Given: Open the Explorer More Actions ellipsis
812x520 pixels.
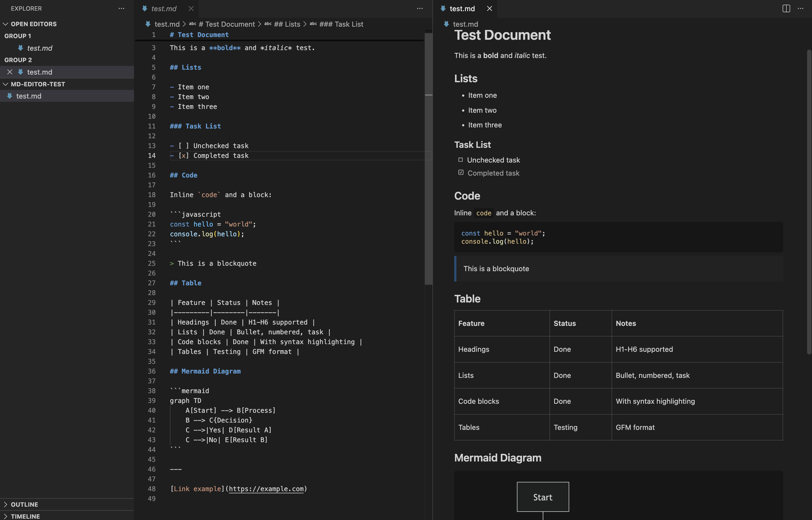Looking at the screenshot, I should [121, 8].
